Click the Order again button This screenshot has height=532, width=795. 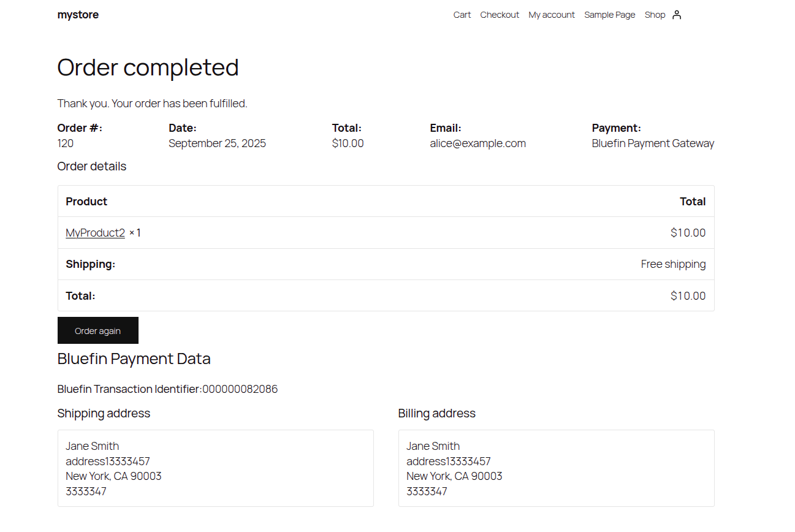(97, 330)
